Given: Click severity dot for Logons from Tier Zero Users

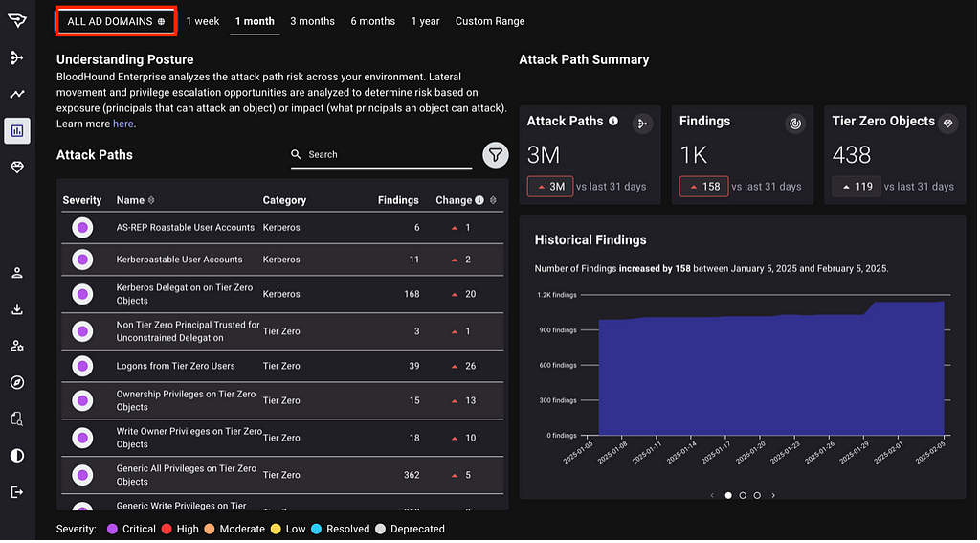Looking at the screenshot, I should point(82,366).
